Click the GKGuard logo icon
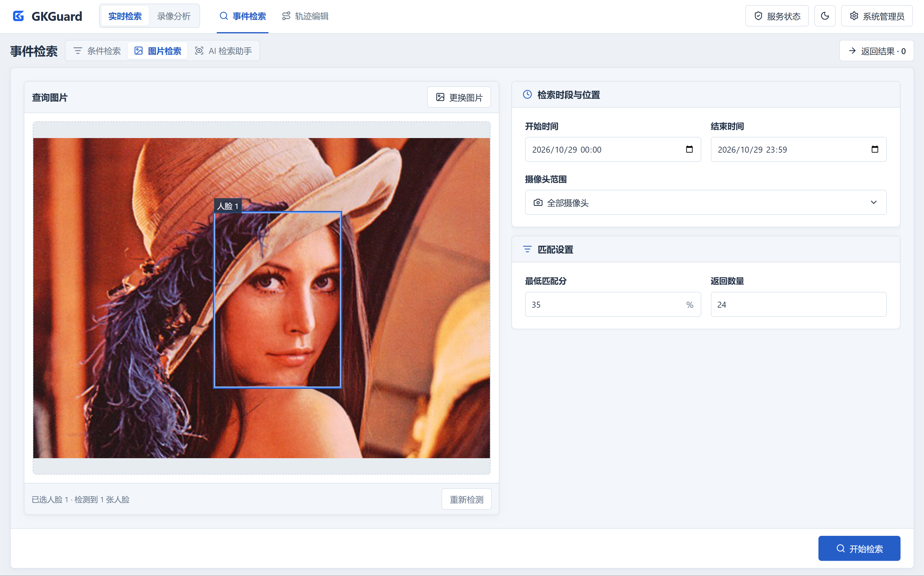The height and width of the screenshot is (576, 924). [x=18, y=16]
